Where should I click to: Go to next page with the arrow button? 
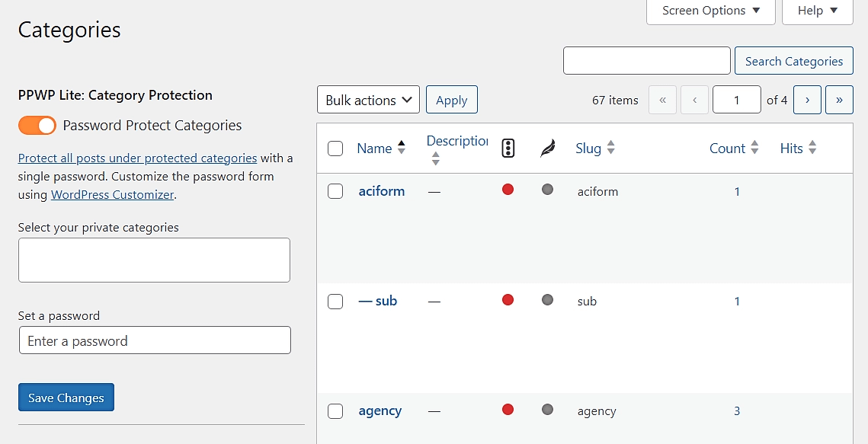(x=807, y=99)
